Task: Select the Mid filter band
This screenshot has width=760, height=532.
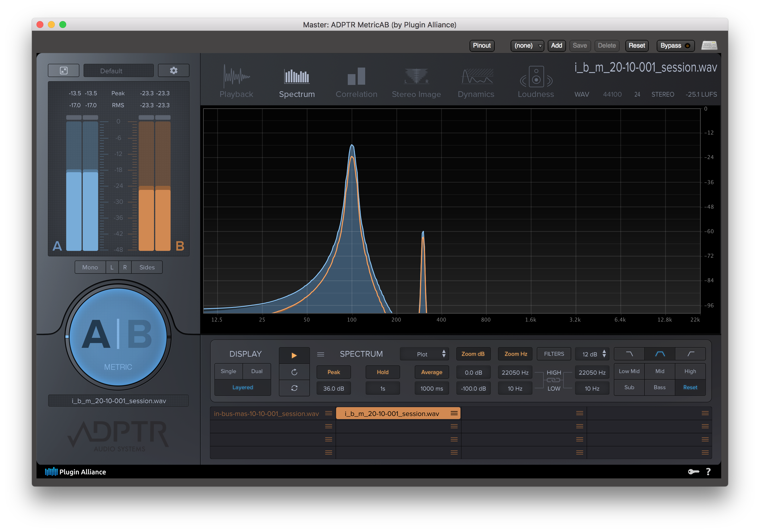Action: click(660, 371)
